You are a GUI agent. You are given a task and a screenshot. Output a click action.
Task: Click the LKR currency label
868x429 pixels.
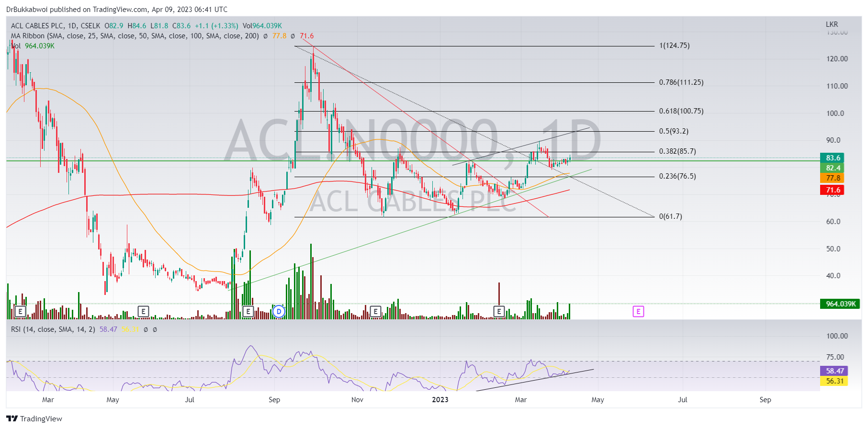pyautogui.click(x=832, y=24)
